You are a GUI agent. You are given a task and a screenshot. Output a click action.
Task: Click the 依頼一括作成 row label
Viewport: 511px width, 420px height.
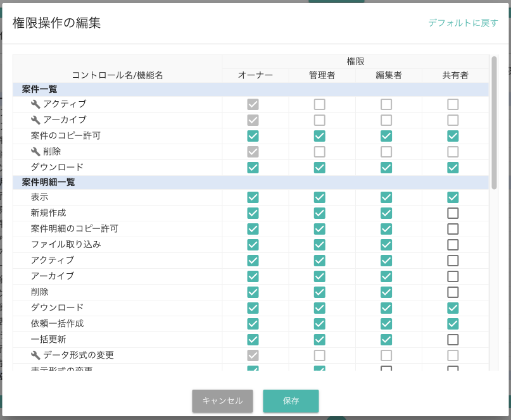tap(58, 323)
